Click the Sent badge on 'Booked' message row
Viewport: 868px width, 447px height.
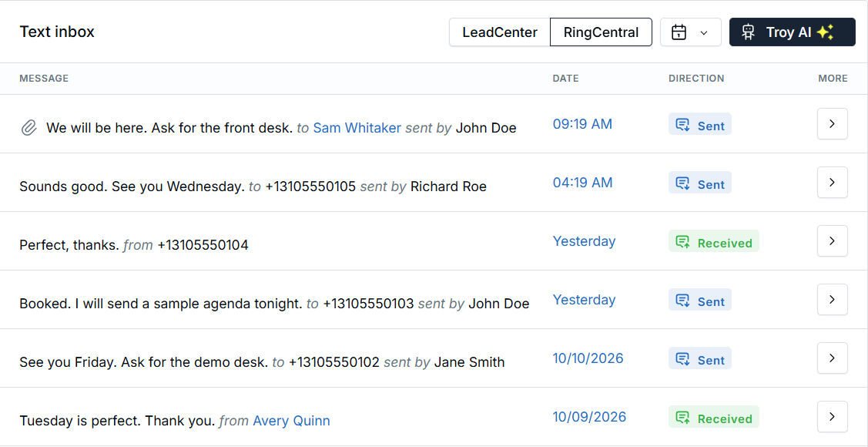[x=699, y=300]
